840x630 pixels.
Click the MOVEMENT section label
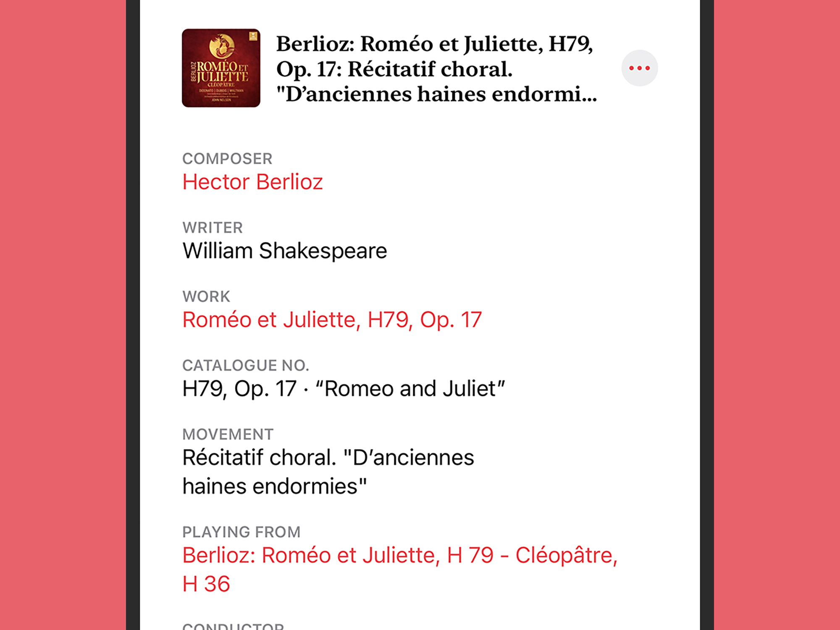pyautogui.click(x=228, y=434)
